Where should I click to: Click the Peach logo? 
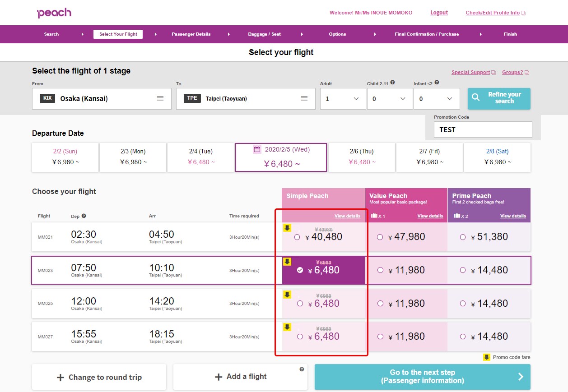pos(54,13)
